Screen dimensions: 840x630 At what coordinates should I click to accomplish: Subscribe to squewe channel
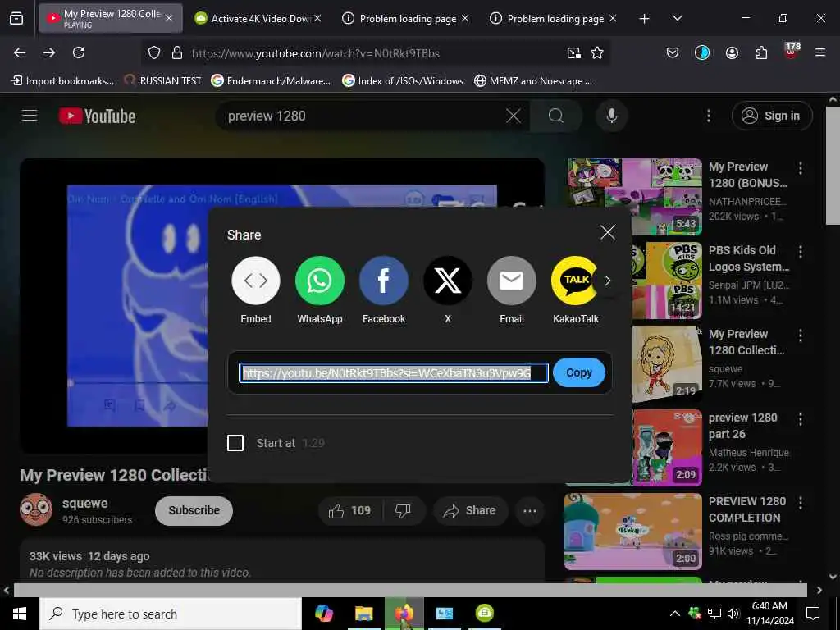coord(194,510)
